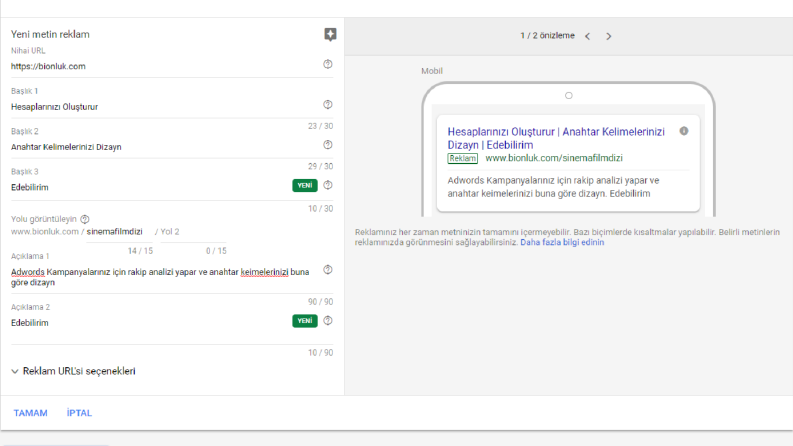
Task: Click the Reklam label in ad preview
Action: [x=463, y=159]
